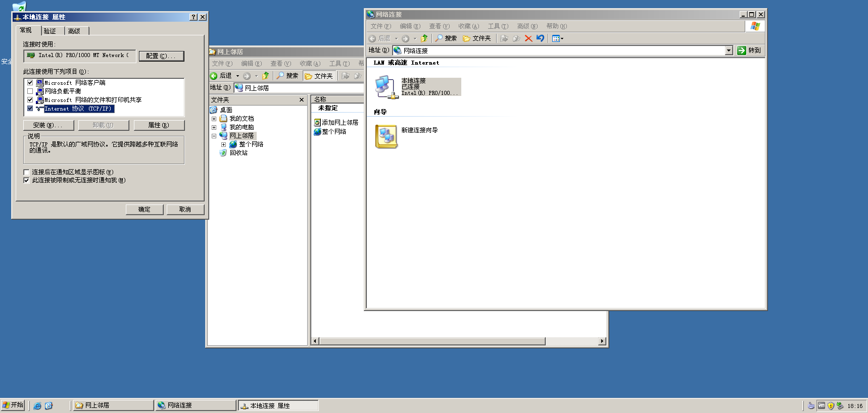Click the red delete X toolbar icon
The width and height of the screenshot is (868, 413).
coord(528,38)
